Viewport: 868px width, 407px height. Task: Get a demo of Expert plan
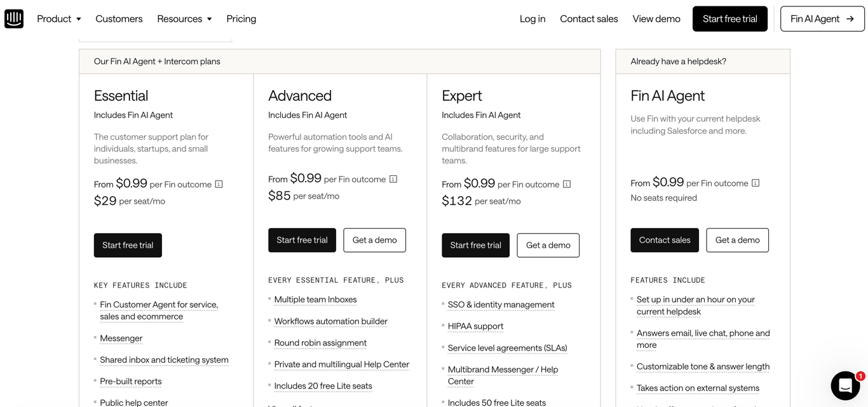(548, 245)
